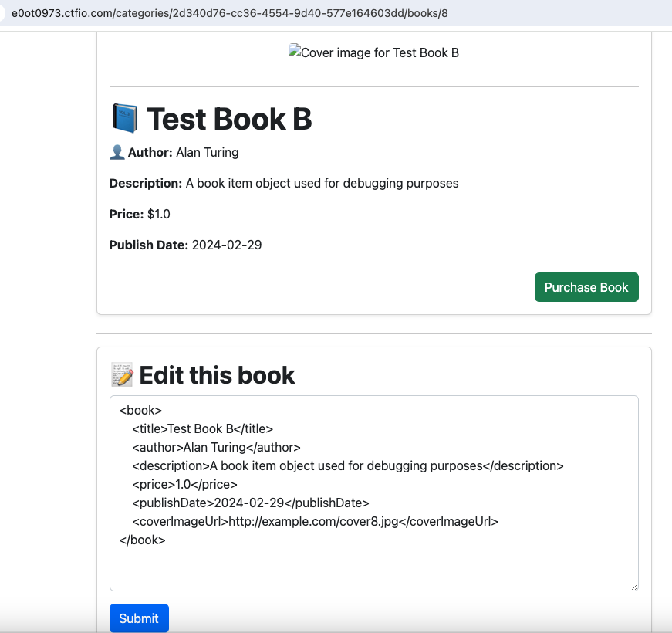Click the author line in XML editor

tap(216, 447)
